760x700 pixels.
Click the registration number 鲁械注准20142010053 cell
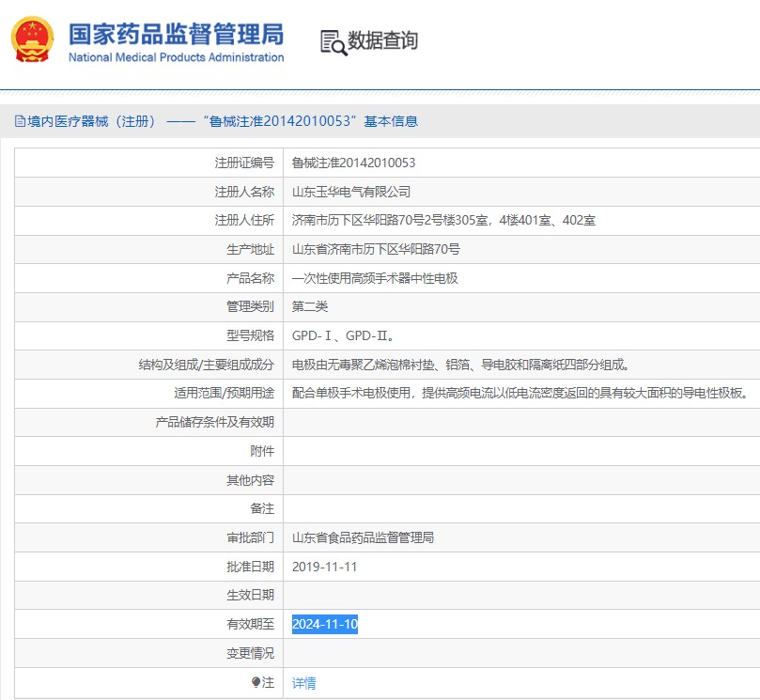click(353, 163)
